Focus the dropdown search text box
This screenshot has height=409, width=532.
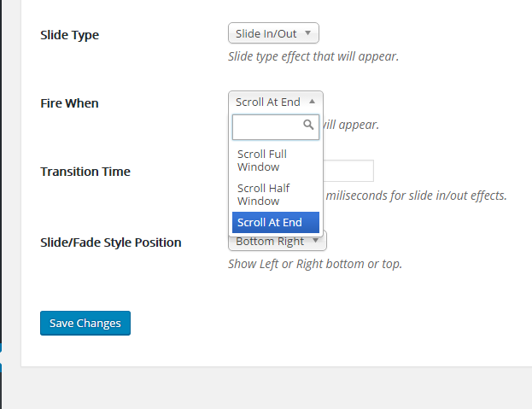click(x=267, y=127)
